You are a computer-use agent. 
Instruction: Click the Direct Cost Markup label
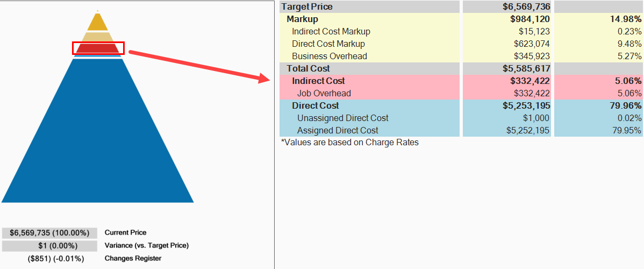(328, 44)
